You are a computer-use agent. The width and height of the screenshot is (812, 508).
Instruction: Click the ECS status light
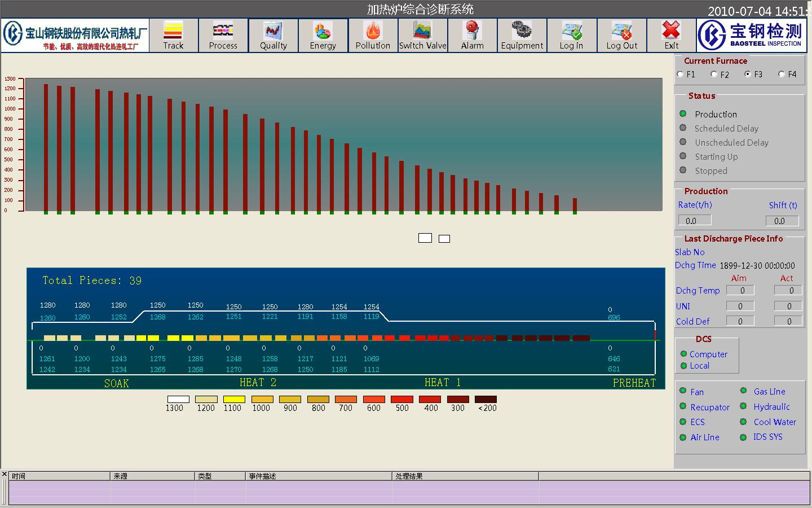point(683,421)
